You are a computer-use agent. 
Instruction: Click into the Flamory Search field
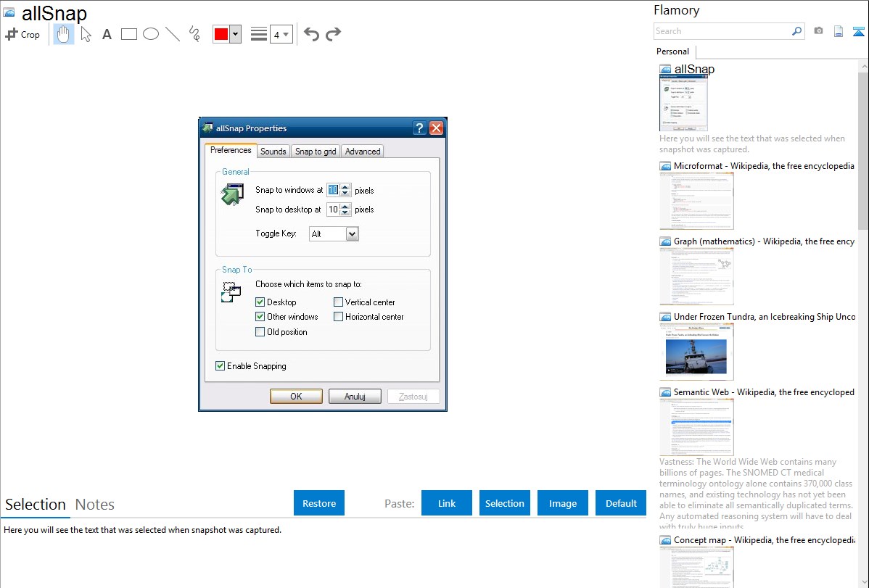pyautogui.click(x=722, y=31)
